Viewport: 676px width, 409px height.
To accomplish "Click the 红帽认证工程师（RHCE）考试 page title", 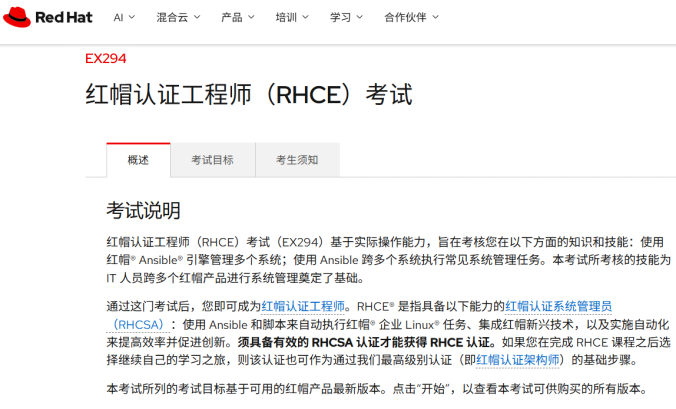I will click(x=249, y=96).
